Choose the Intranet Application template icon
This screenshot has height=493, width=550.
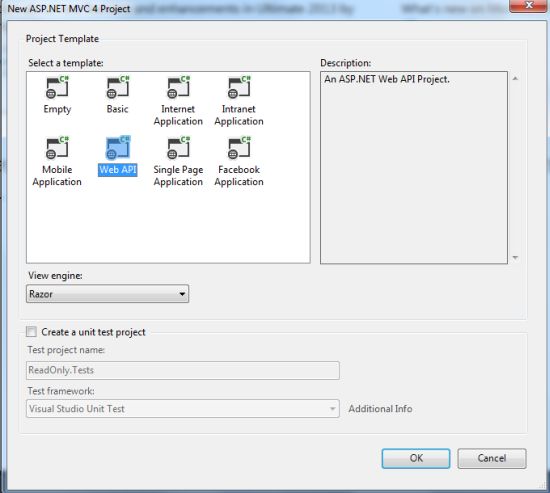point(239,87)
